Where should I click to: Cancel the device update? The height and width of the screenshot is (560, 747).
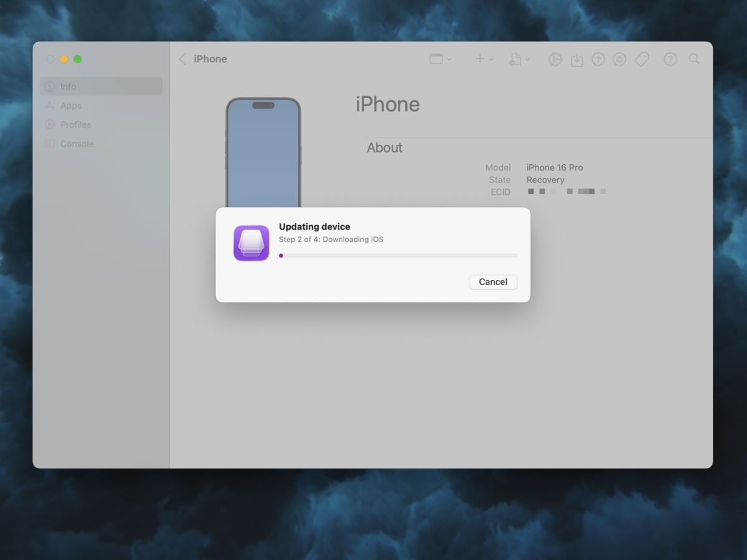(x=493, y=282)
